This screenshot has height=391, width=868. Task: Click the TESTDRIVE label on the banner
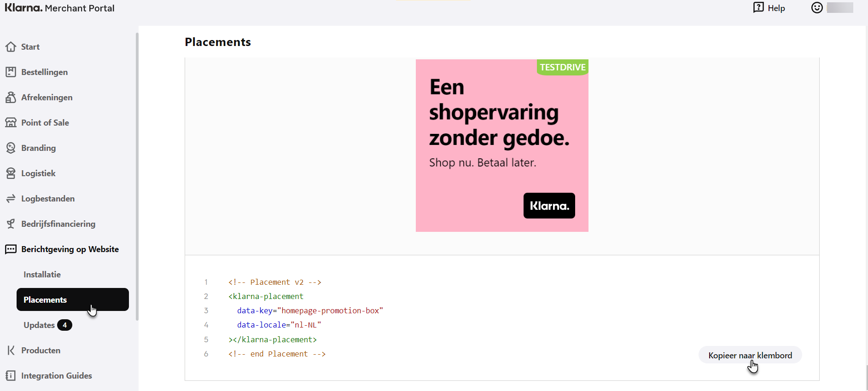[x=563, y=67]
